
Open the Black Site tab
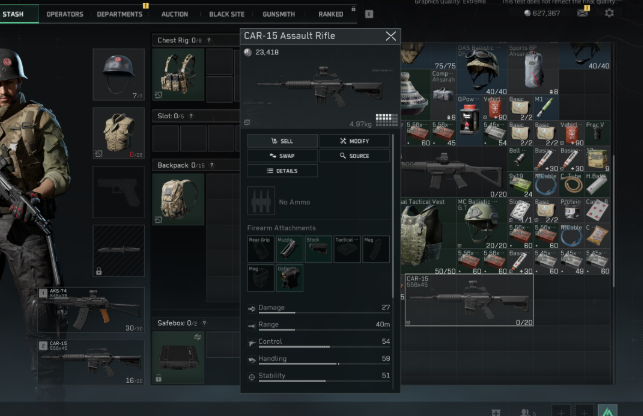click(225, 14)
